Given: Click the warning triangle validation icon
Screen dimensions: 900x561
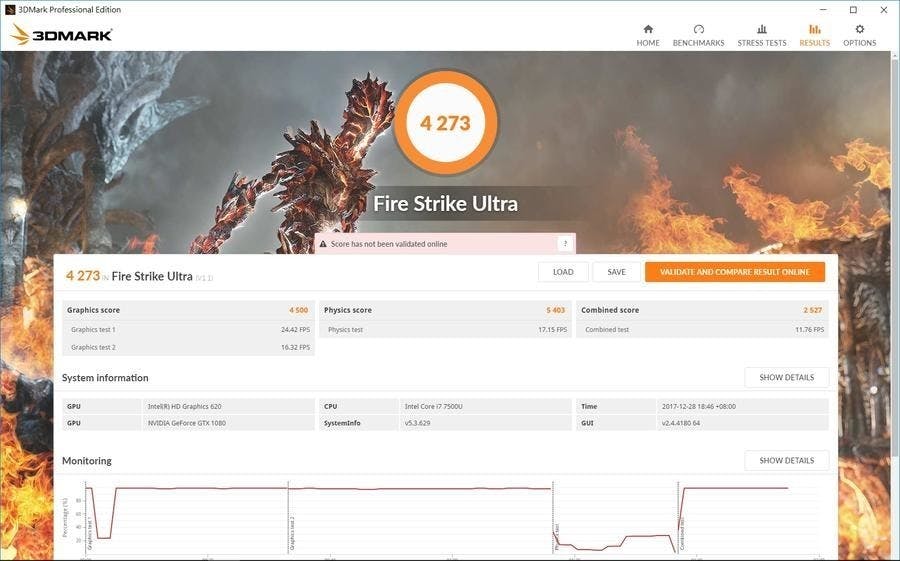Looking at the screenshot, I should [x=323, y=244].
